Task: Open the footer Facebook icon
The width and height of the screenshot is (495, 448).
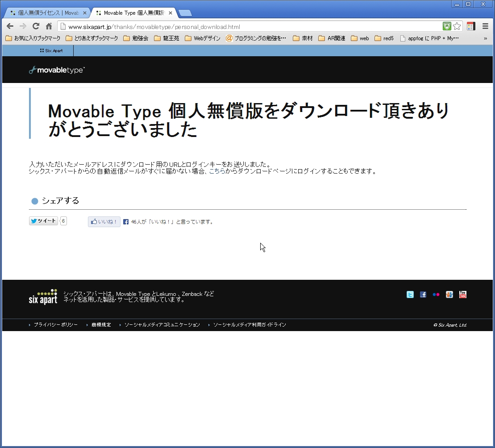Action: tap(423, 295)
